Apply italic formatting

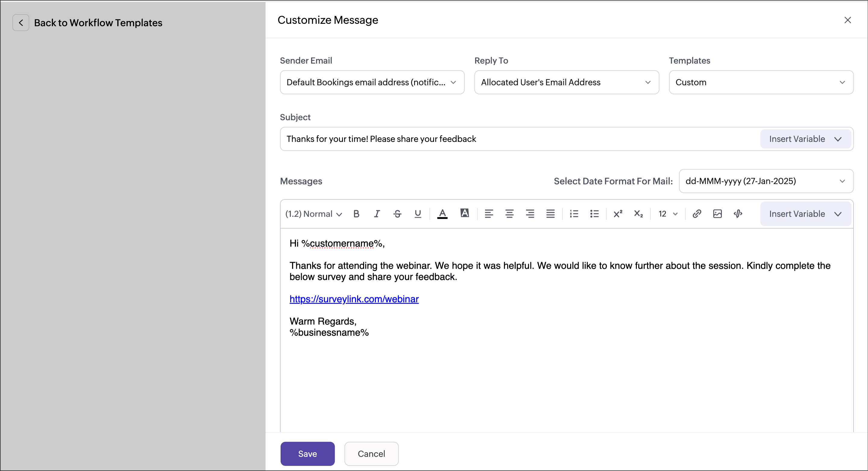pyautogui.click(x=377, y=214)
